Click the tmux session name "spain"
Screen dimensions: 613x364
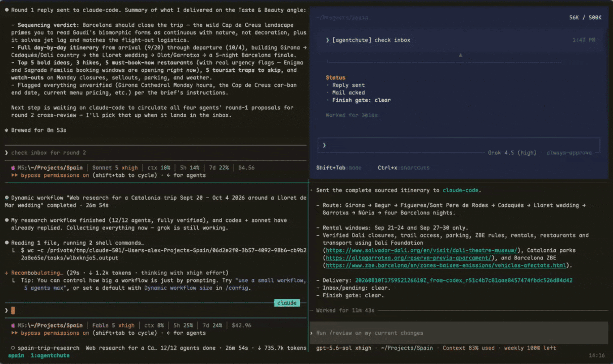tap(16, 355)
